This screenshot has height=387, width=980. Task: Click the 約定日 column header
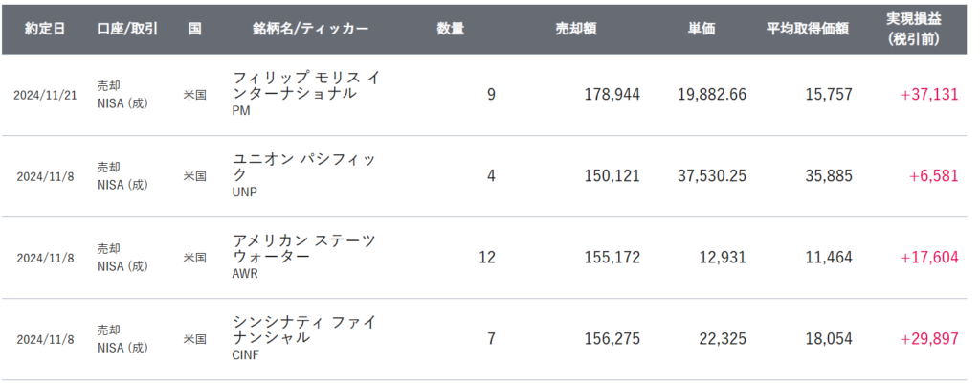pos(46,29)
